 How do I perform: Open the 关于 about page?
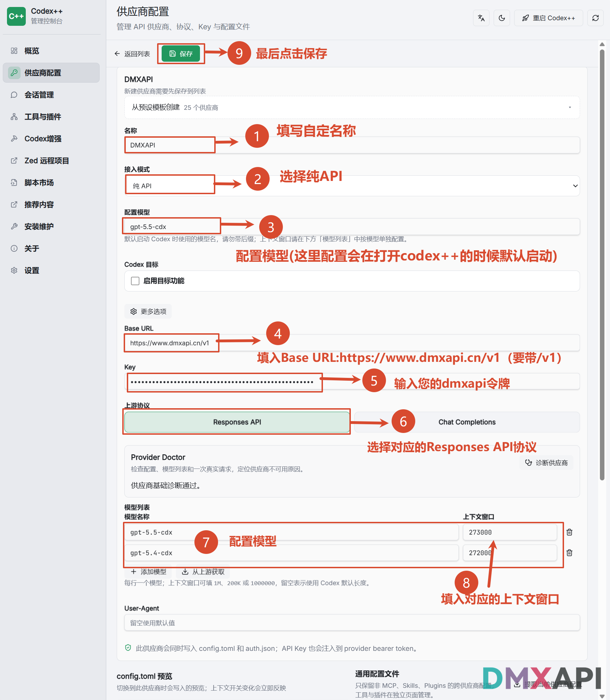pos(51,249)
